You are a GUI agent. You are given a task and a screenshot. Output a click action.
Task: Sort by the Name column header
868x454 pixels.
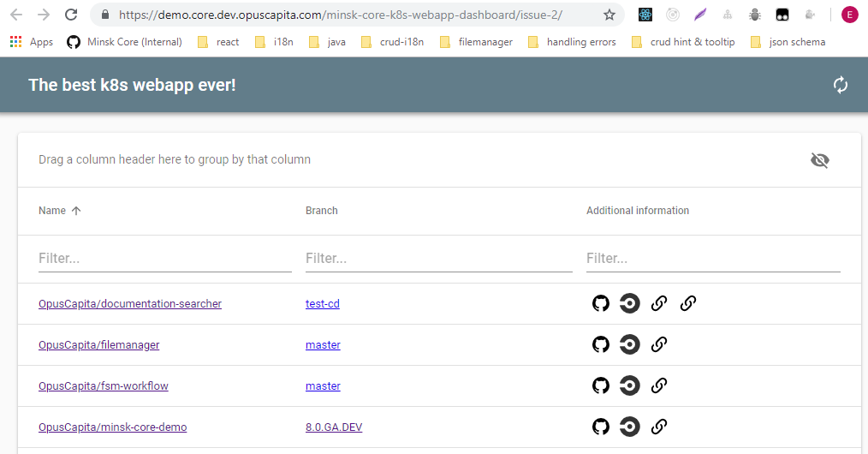pyautogui.click(x=52, y=211)
